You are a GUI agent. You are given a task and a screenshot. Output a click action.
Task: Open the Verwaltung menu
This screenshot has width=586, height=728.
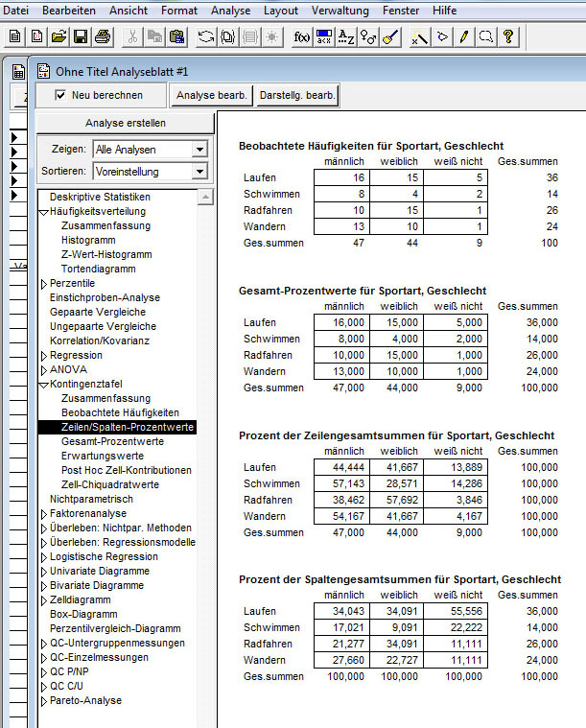coord(340,11)
